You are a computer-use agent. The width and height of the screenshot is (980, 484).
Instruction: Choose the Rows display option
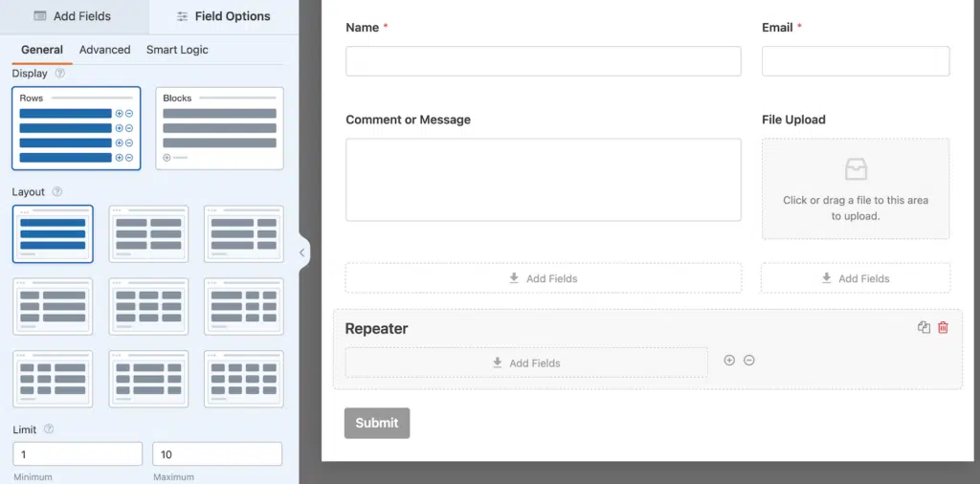[x=77, y=128]
